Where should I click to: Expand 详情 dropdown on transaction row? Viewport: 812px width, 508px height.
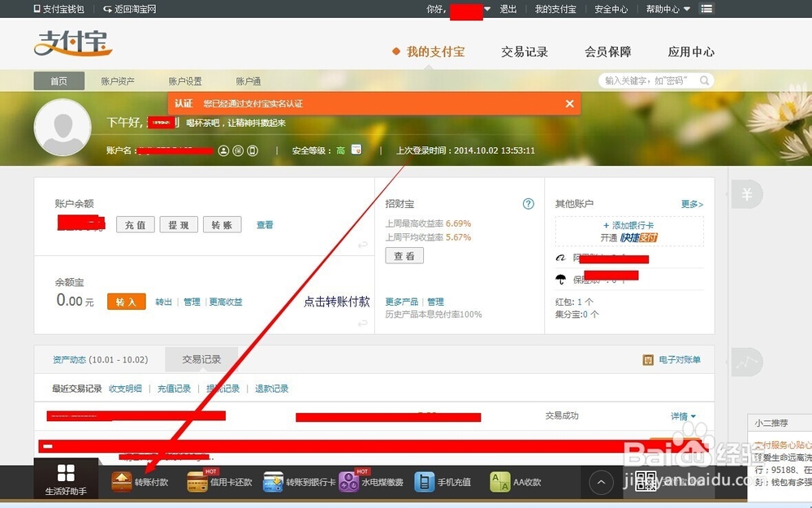click(x=684, y=416)
